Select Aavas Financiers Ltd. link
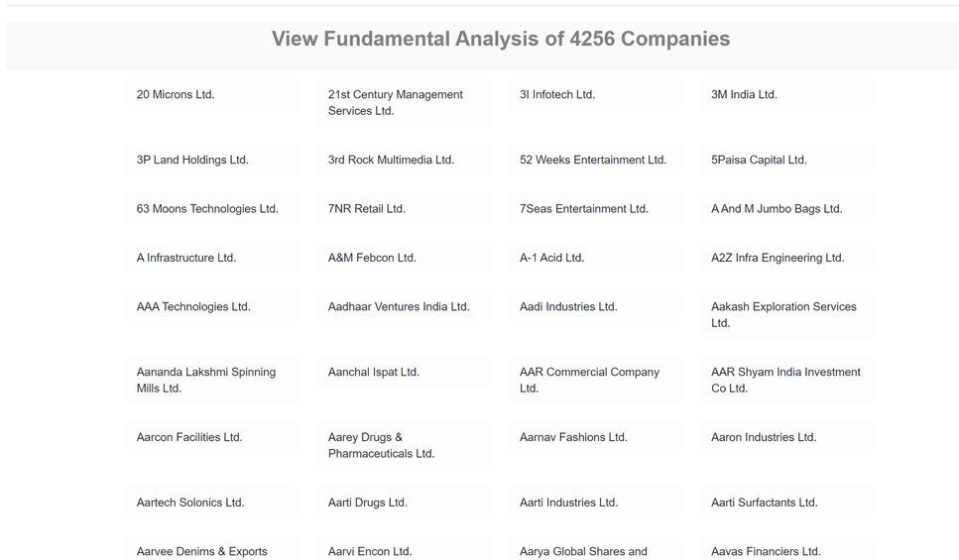Image resolution: width=959 pixels, height=560 pixels. tap(766, 551)
